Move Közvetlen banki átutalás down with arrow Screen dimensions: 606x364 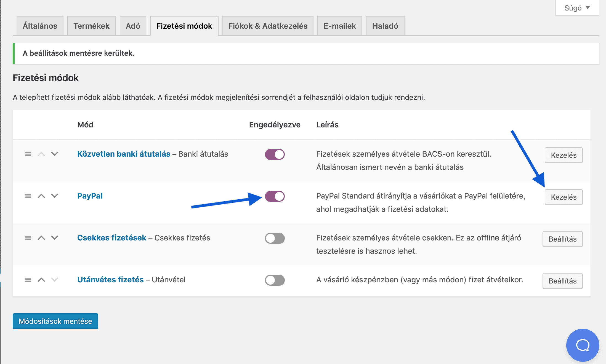(55, 154)
